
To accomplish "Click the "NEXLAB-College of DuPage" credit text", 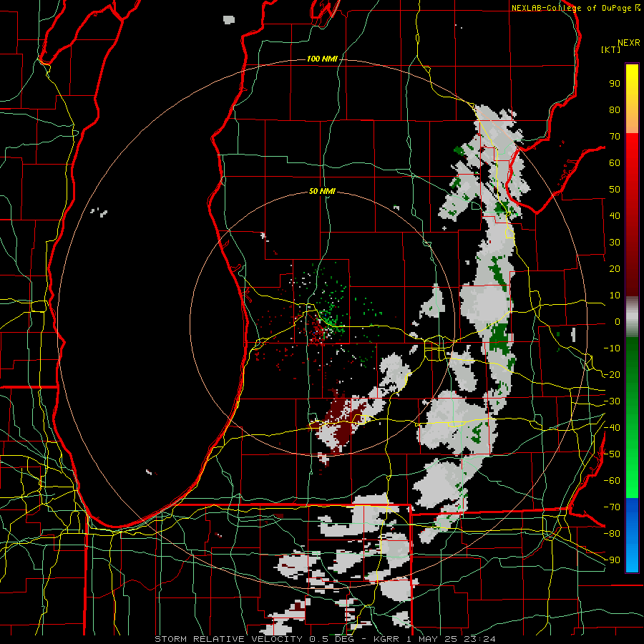I will pyautogui.click(x=573, y=8).
